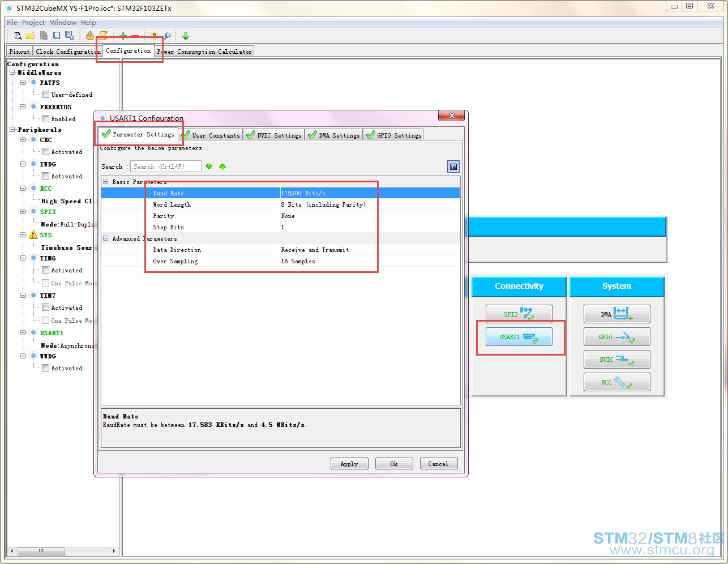Click the SYS warning triangle icon
Screen dimensions: 728x564
point(33,235)
